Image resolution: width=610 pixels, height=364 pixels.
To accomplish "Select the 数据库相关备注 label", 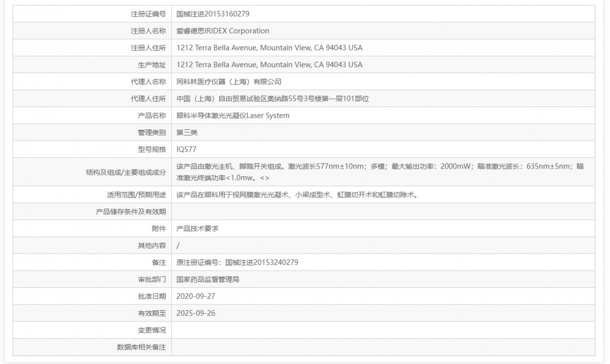I will [141, 347].
